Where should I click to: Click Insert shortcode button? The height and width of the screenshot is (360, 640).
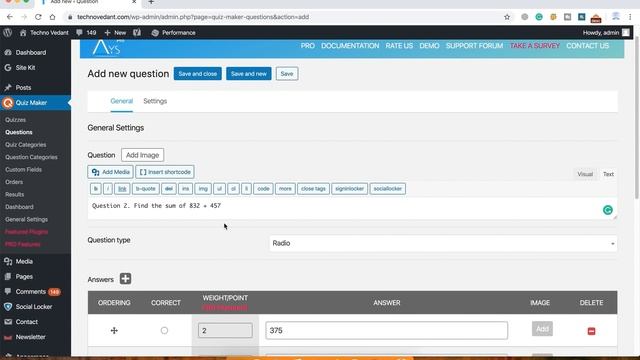[x=165, y=172]
